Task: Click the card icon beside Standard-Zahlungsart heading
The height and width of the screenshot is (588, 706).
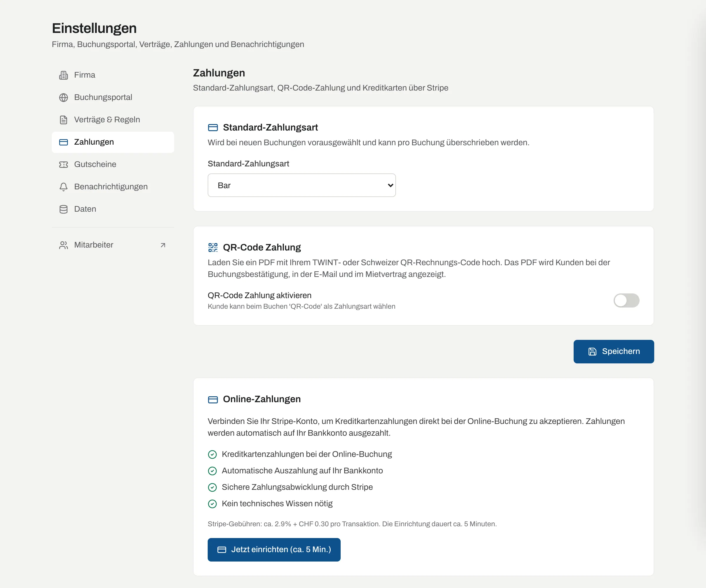Action: (213, 128)
